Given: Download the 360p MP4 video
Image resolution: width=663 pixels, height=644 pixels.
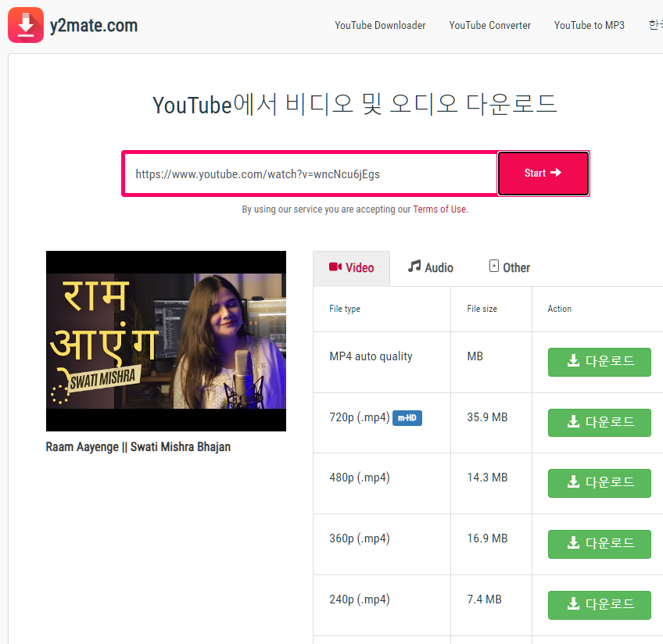Looking at the screenshot, I should [599, 544].
